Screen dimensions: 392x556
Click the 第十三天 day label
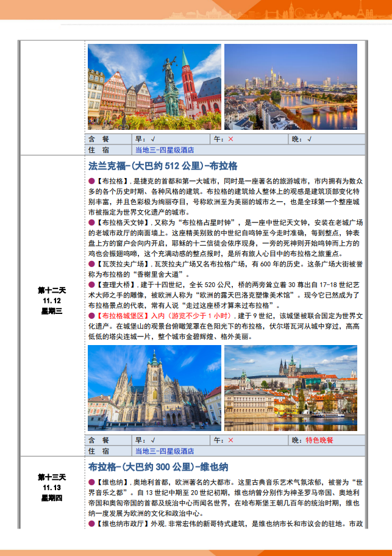click(x=52, y=477)
